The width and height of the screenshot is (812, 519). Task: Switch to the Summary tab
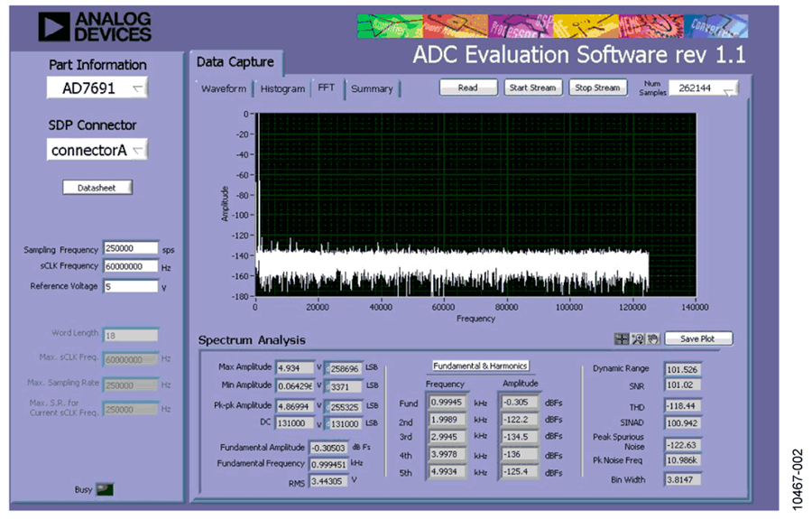click(372, 88)
